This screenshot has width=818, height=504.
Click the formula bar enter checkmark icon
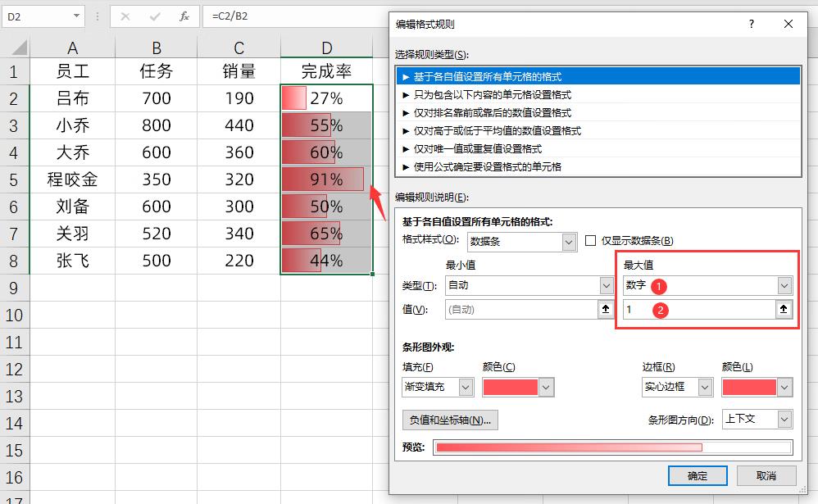click(x=155, y=16)
